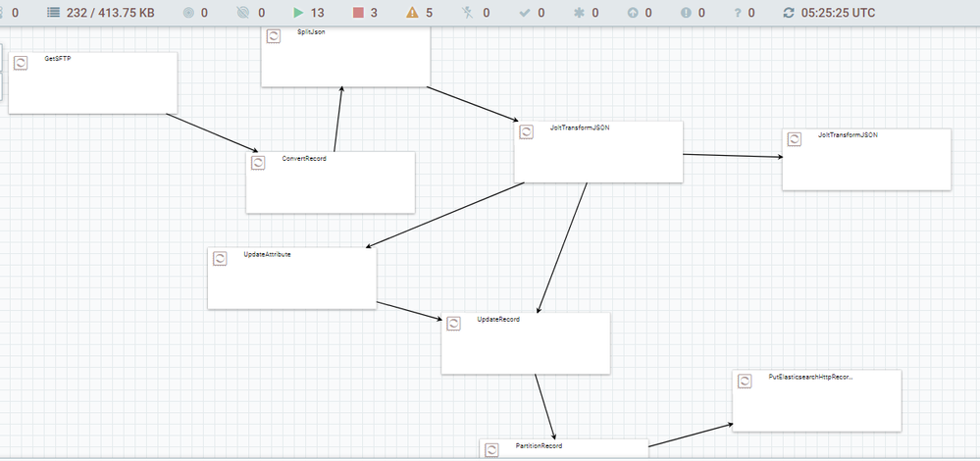Click the invalid count 5
This screenshot has width=980, height=461.
(x=429, y=13)
